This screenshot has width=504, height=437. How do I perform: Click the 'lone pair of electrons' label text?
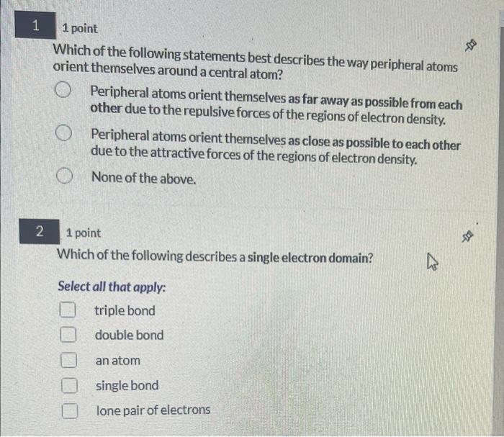[153, 410]
